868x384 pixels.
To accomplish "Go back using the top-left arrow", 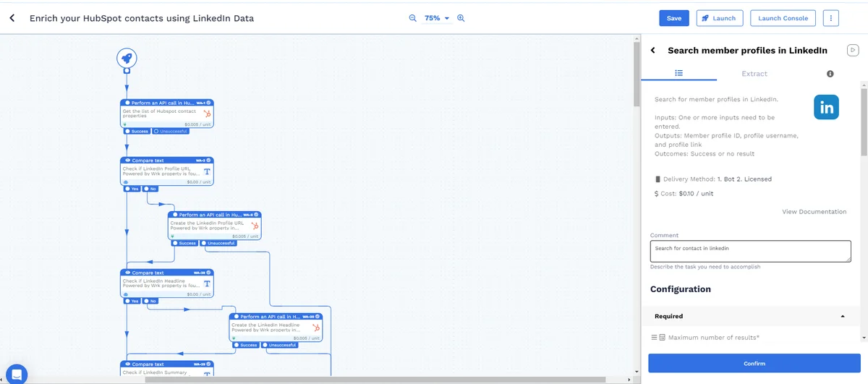I will [12, 18].
